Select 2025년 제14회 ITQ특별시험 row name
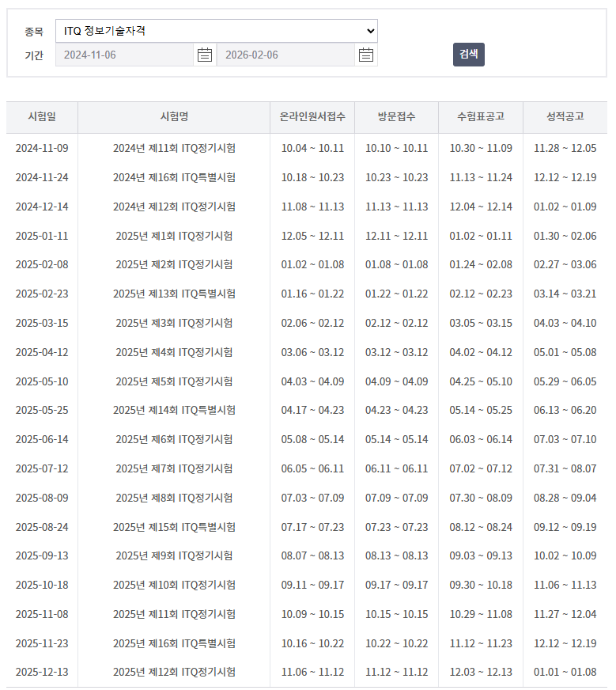 174,410
